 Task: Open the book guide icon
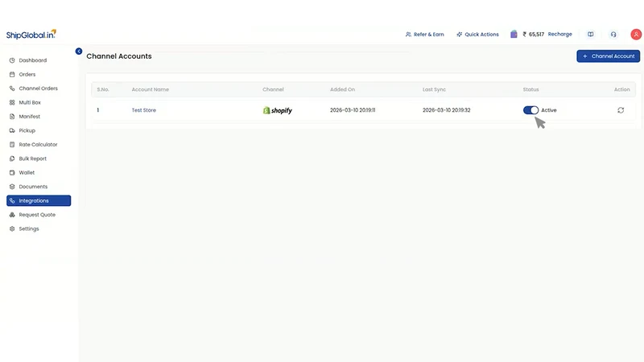591,35
